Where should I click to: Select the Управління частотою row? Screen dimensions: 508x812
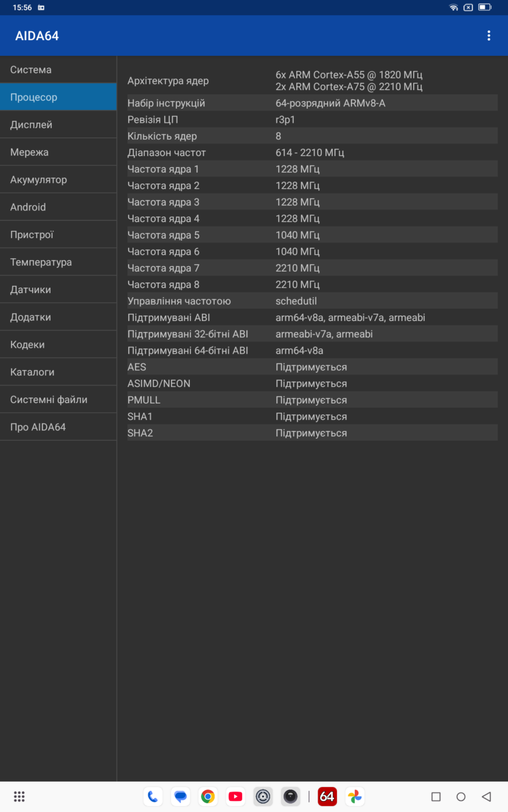coord(312,301)
